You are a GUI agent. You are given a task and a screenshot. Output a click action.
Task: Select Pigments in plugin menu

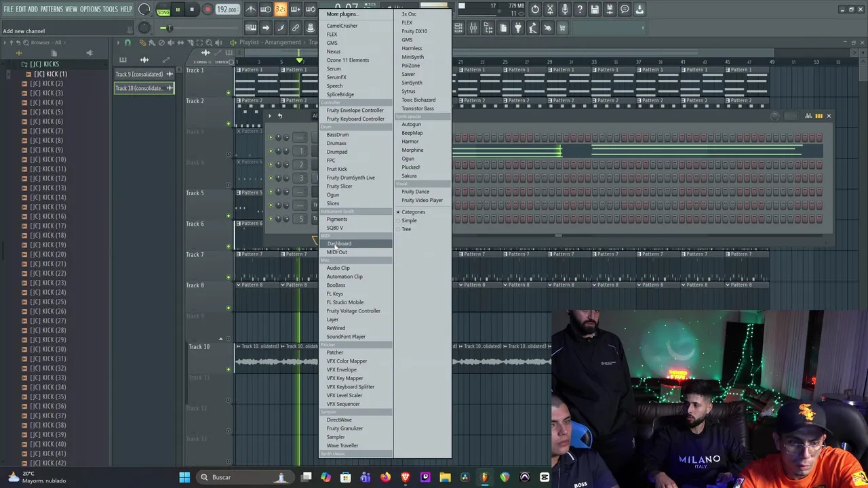[337, 220]
